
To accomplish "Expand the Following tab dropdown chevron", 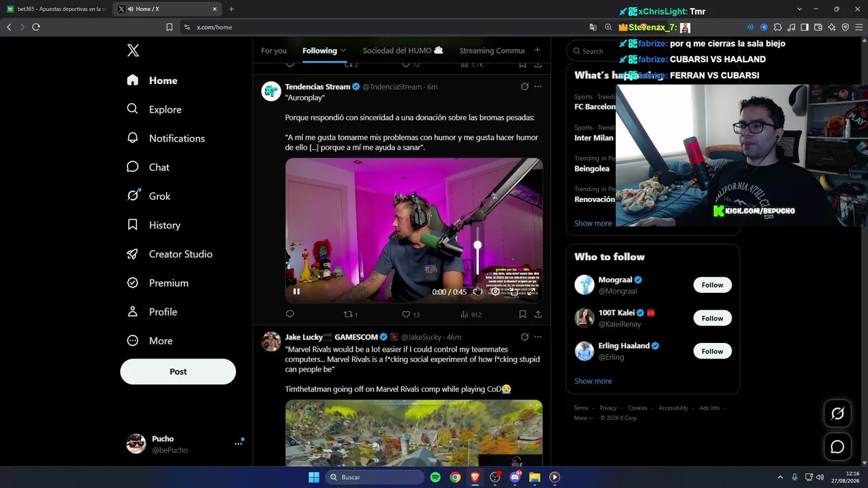I will 343,51.
